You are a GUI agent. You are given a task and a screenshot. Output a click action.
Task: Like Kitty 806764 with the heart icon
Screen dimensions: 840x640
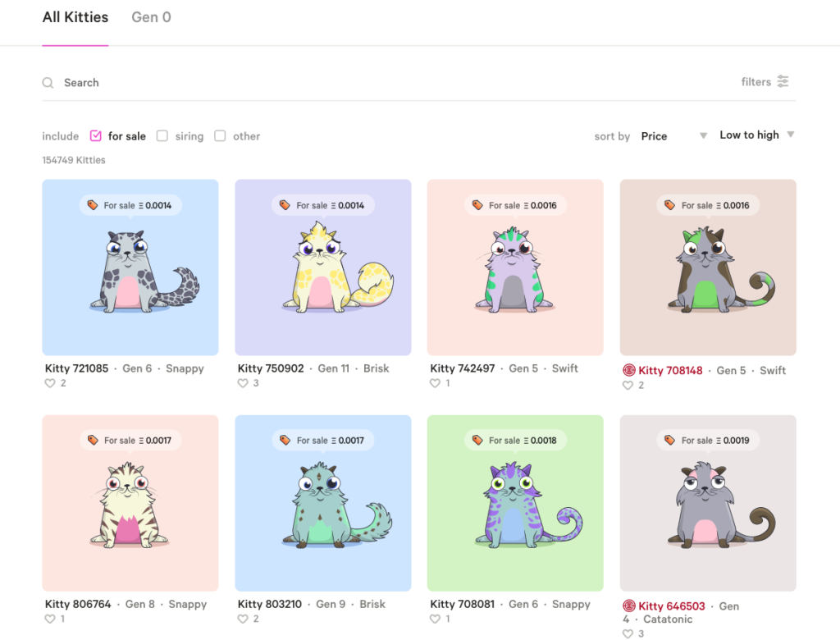point(50,619)
